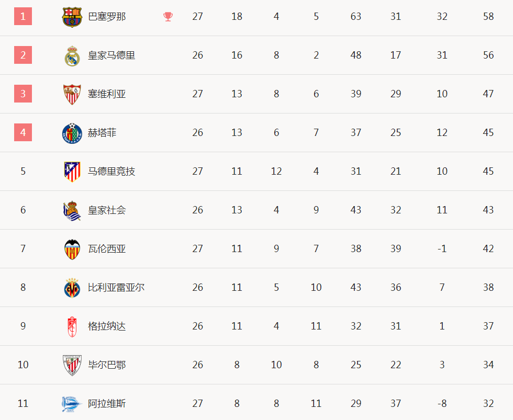Select the 阿拉维斯 team name
The height and width of the screenshot is (420, 513).
click(x=107, y=403)
